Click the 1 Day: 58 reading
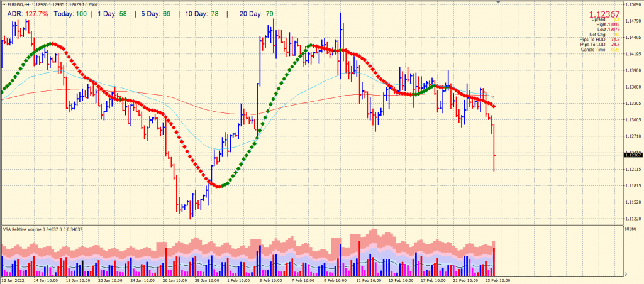The width and height of the screenshot is (644, 284). point(111,14)
